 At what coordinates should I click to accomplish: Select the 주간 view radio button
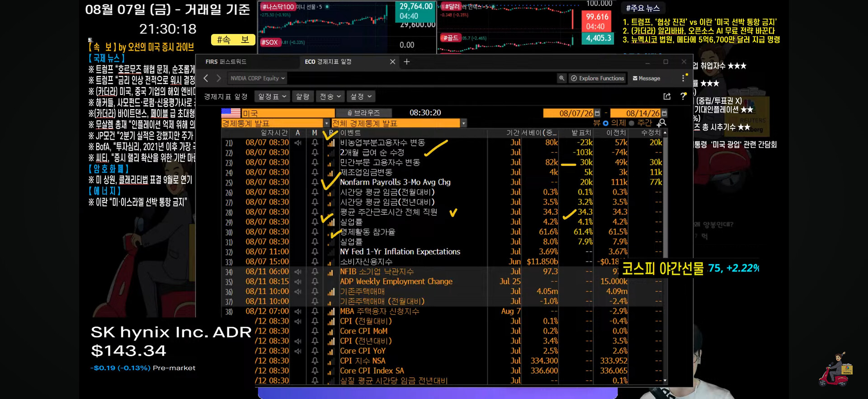[x=632, y=123]
